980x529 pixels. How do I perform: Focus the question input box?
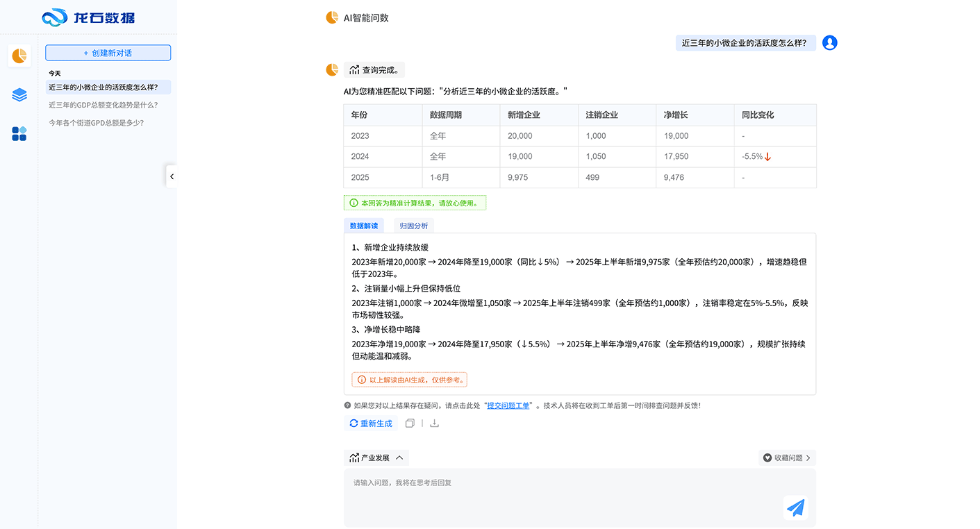coord(580,498)
